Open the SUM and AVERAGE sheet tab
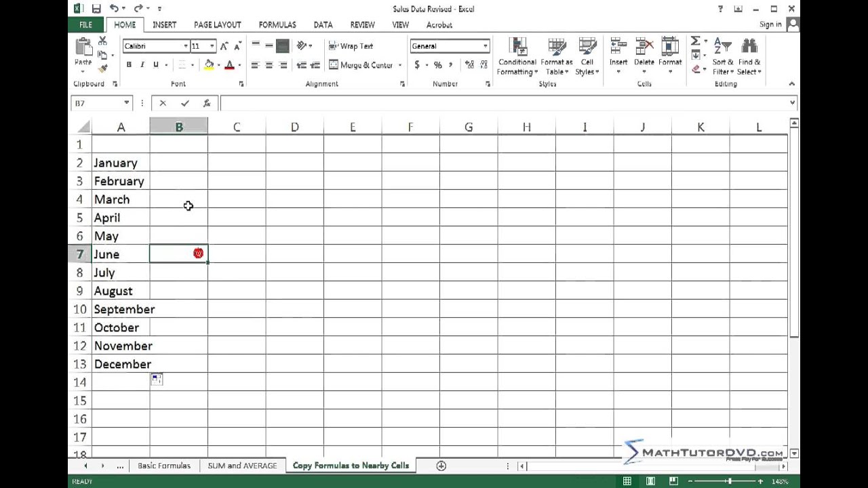Viewport: 868px width, 488px height. point(242,466)
